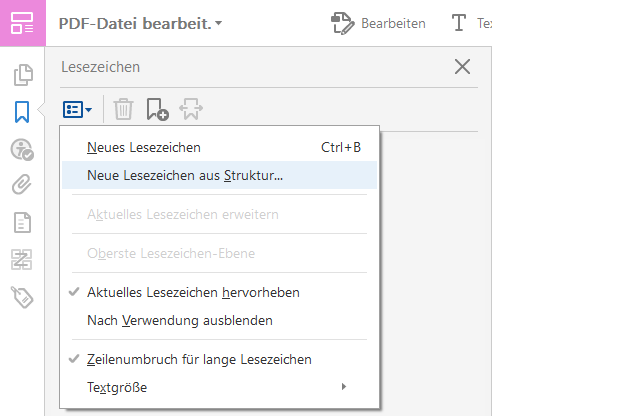Select Neue Lesezeichen aus Struktur...

click(x=185, y=175)
